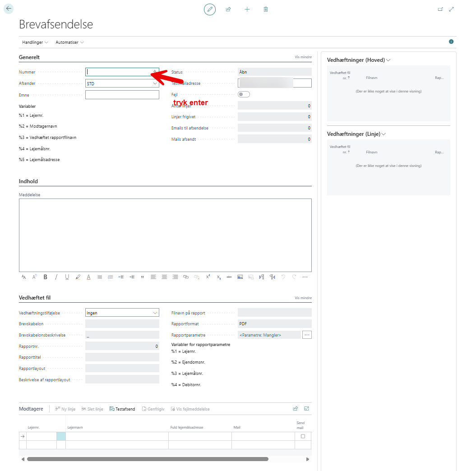
Task: Toggle the Fejl switch
Action: [244, 94]
